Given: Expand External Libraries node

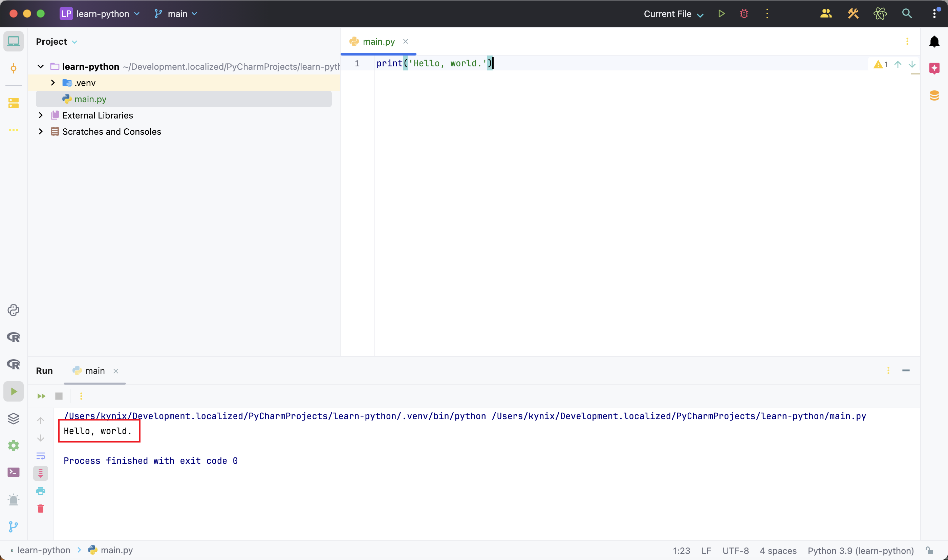Looking at the screenshot, I should click(41, 115).
